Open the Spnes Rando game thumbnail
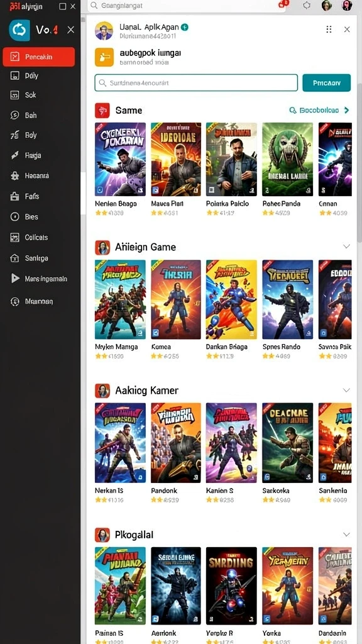The height and width of the screenshot is (644, 362). (287, 299)
